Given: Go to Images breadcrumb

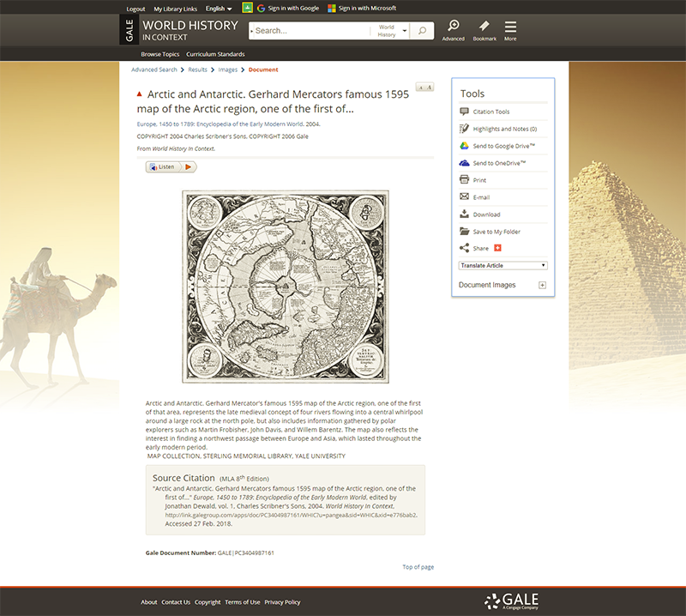Looking at the screenshot, I should (228, 69).
